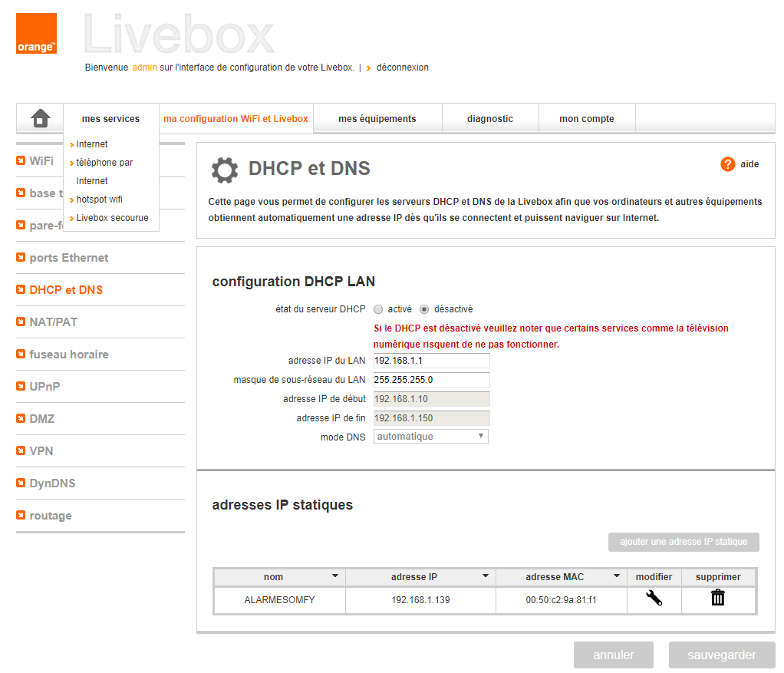Viewport: 784px width, 673px height.
Task: Click the "adresse IP du LAN" field
Action: (x=430, y=361)
